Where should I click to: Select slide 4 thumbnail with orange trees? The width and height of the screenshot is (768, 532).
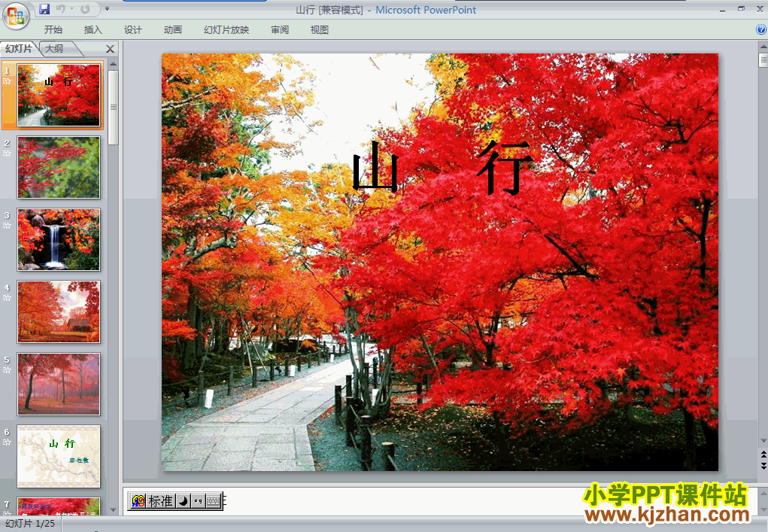point(59,312)
